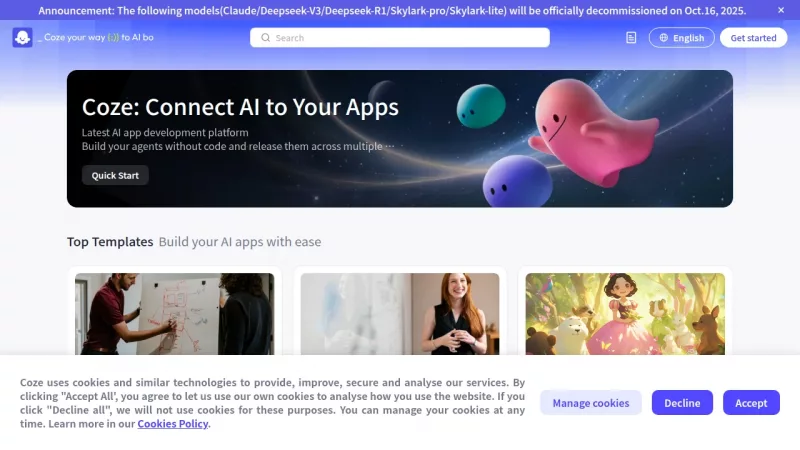This screenshot has height=450, width=800.
Task: Decline cookies
Action: (682, 403)
